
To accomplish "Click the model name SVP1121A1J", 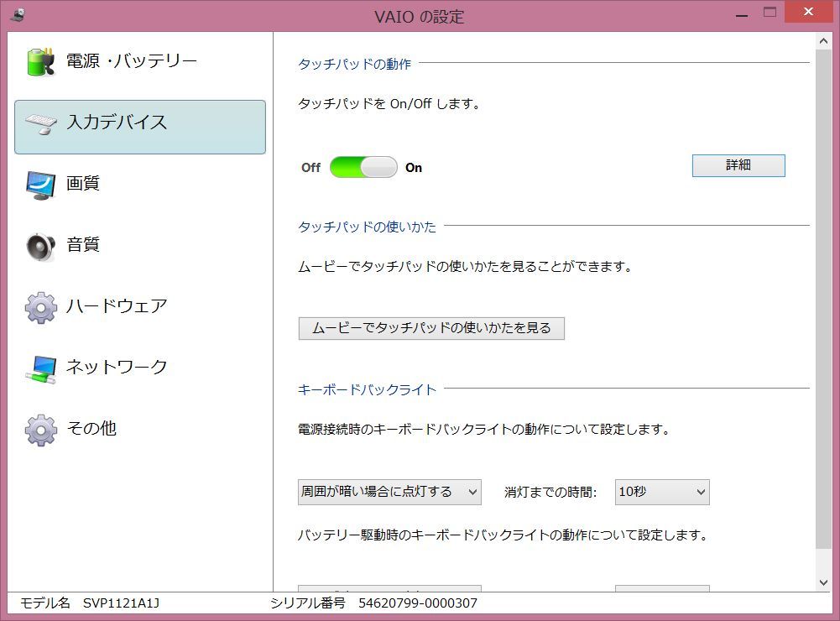I will point(121,603).
